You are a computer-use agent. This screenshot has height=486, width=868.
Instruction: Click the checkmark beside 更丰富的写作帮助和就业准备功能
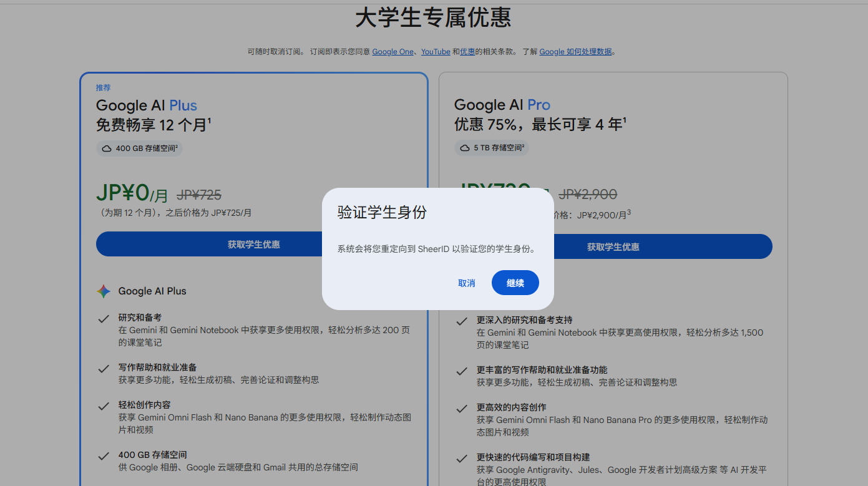click(462, 371)
